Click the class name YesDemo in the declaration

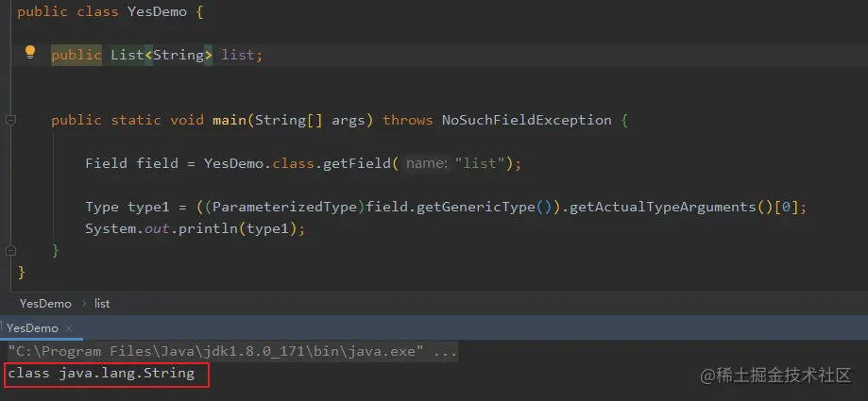[x=157, y=11]
